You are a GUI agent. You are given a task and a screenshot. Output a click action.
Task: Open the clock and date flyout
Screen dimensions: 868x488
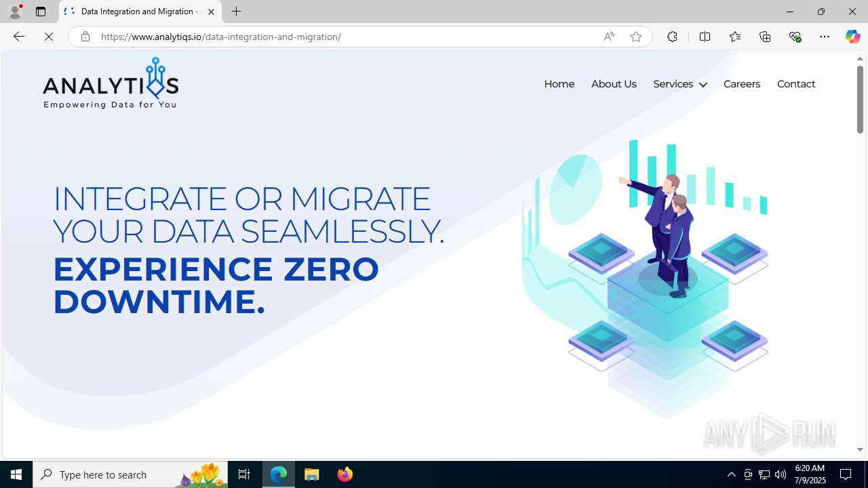pos(809,474)
